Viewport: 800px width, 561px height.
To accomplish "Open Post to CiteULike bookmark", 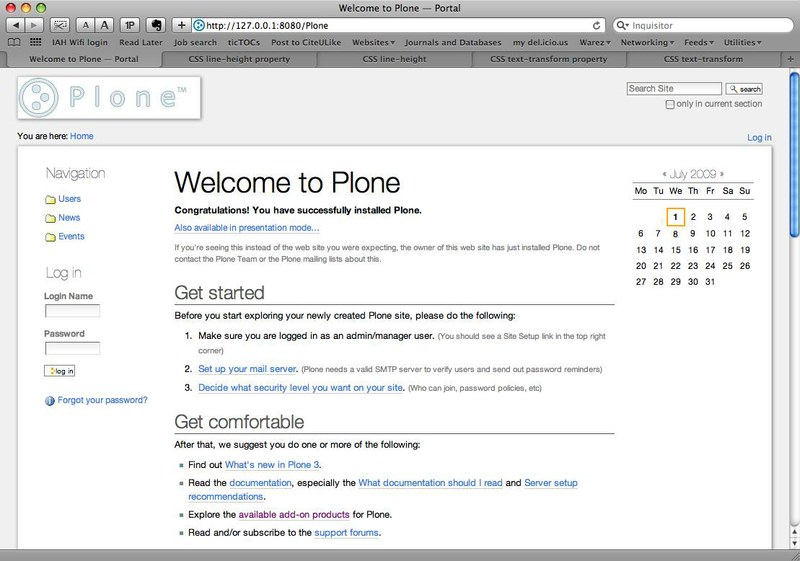I will [306, 42].
